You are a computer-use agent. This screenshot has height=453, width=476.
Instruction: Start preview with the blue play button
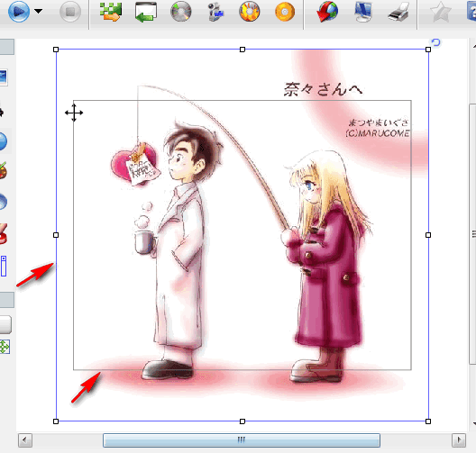point(19,12)
